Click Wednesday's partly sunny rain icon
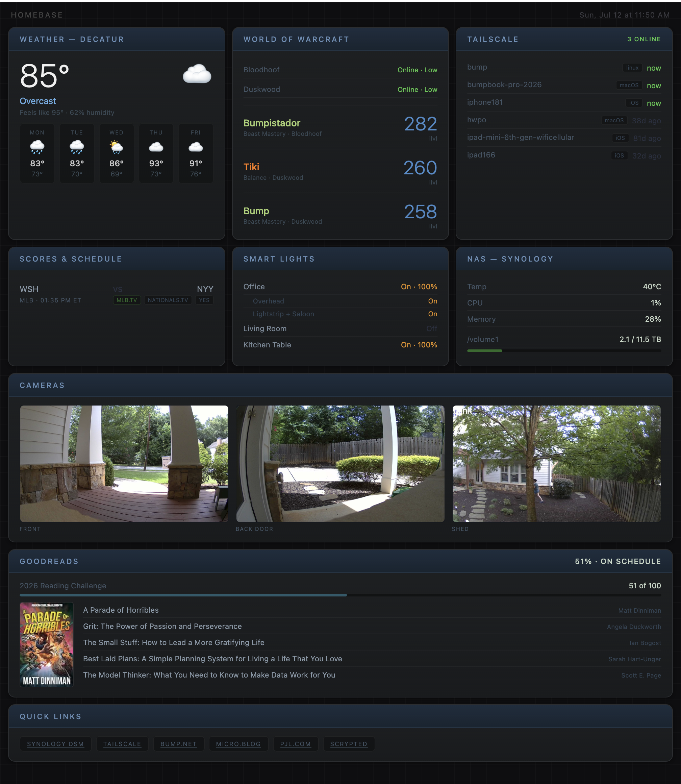This screenshot has width=681, height=784. point(116,147)
